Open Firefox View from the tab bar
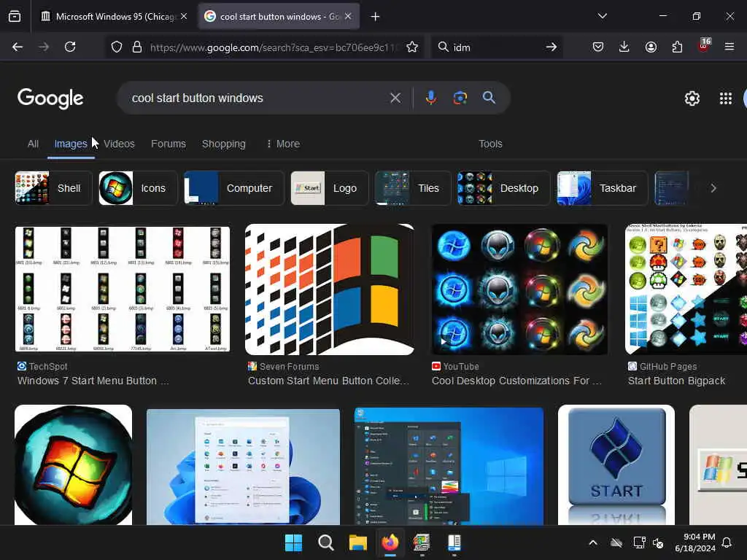747x560 pixels. [15, 16]
